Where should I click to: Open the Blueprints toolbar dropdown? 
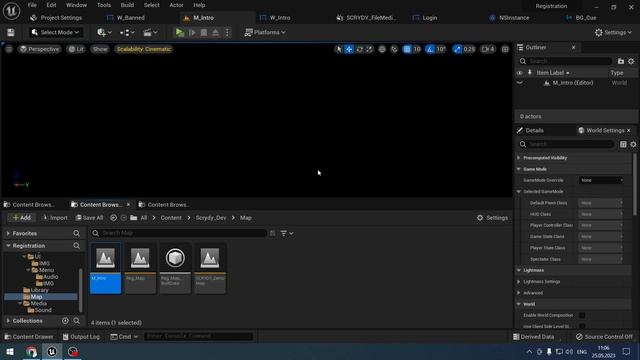(127, 32)
